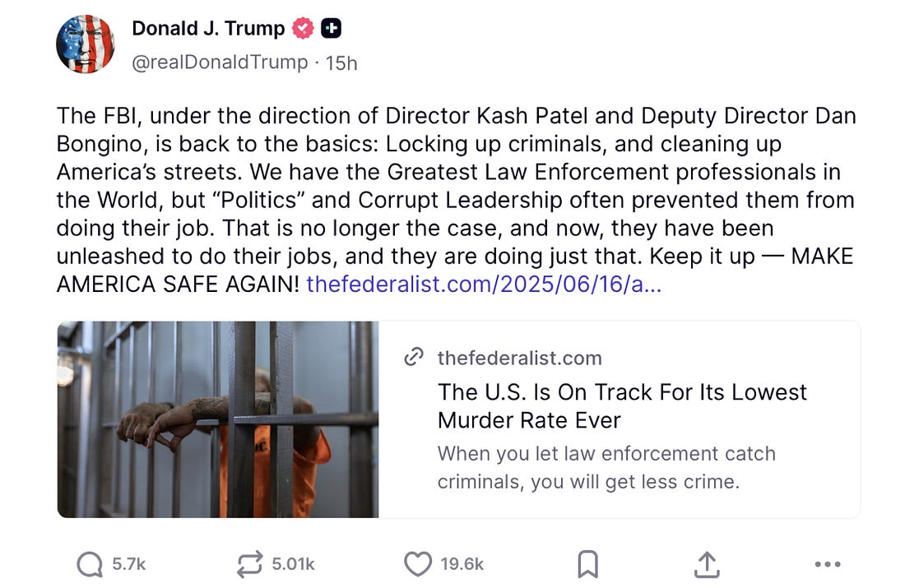Click the reply speech bubble icon

coord(90,564)
